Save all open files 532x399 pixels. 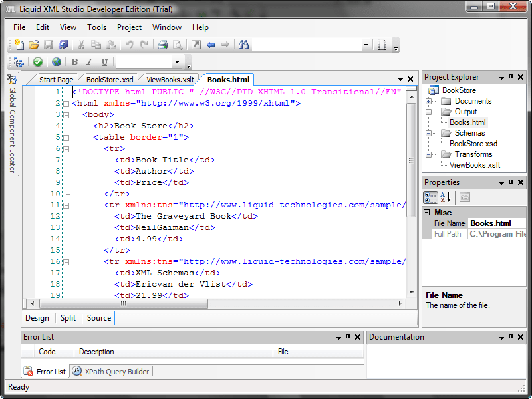point(63,45)
